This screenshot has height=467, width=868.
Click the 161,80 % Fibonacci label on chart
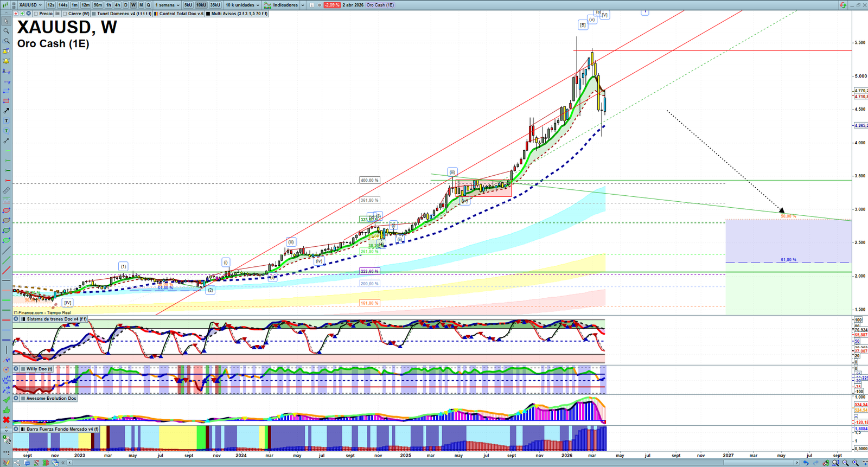(369, 303)
